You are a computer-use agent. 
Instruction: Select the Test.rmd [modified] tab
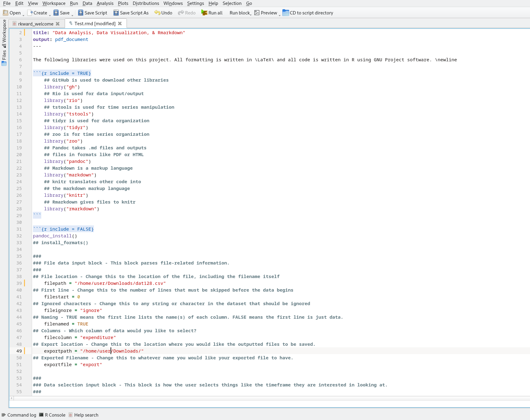click(95, 23)
